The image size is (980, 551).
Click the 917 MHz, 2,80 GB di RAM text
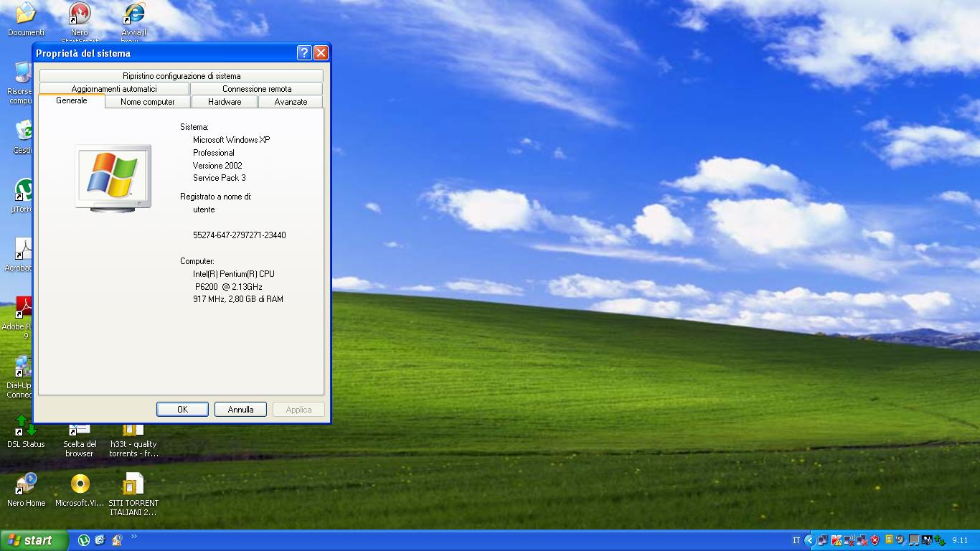(238, 298)
